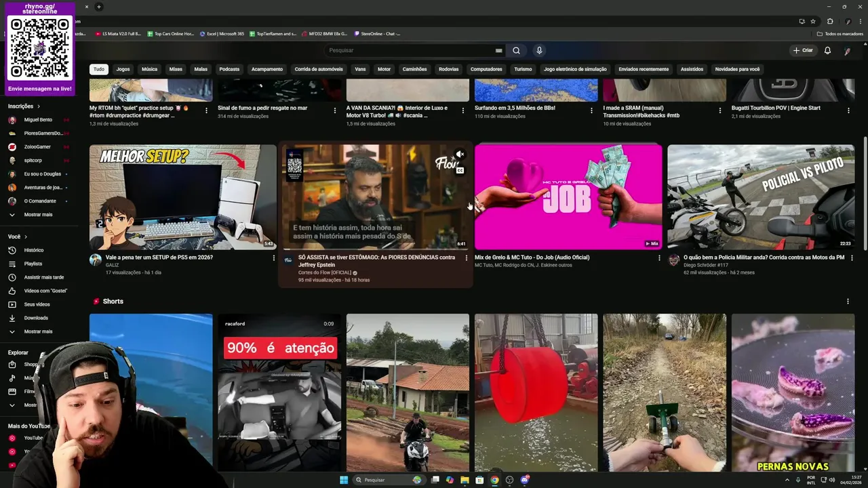Click the YouTube search magnifier button
868x488 pixels.
pos(516,50)
